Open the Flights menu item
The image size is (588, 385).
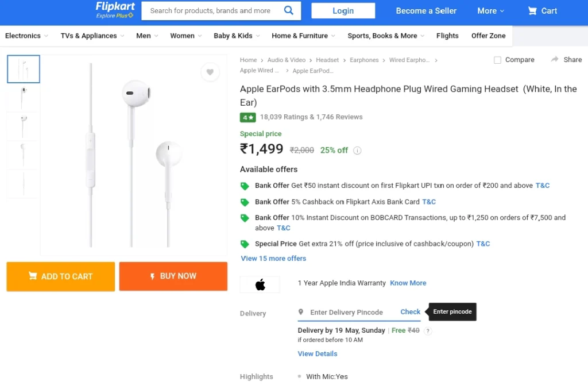(x=447, y=36)
